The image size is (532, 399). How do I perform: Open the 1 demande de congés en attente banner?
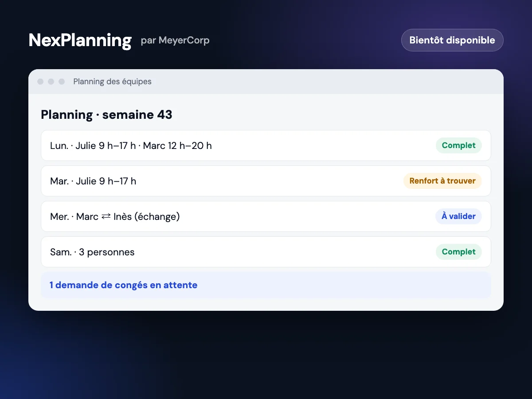(266, 285)
